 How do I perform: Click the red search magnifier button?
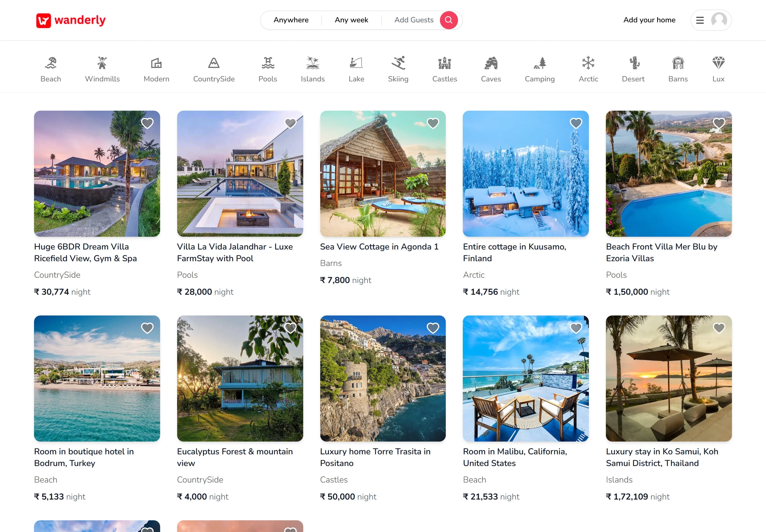pyautogui.click(x=449, y=20)
